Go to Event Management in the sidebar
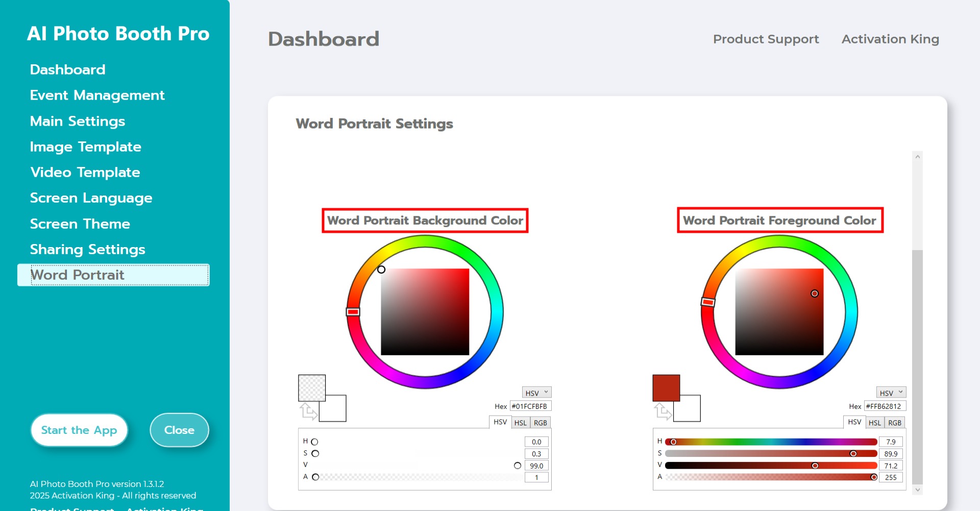The height and width of the screenshot is (511, 980). 97,95
